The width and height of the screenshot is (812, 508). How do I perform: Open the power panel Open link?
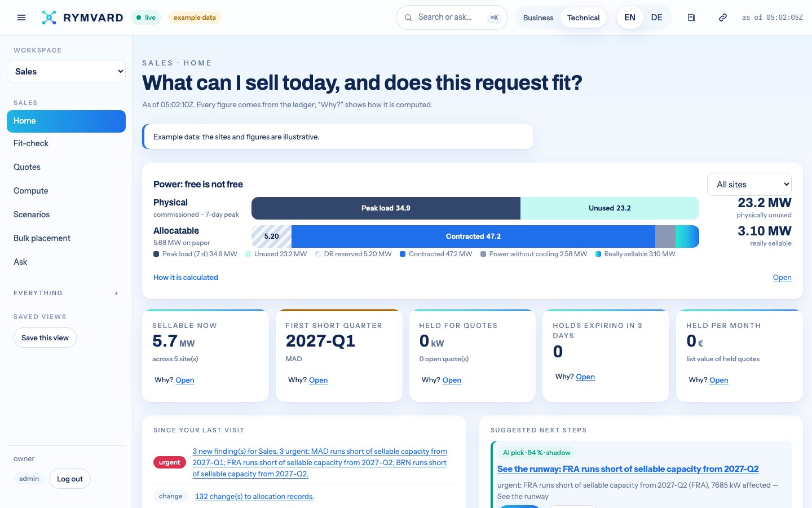[x=782, y=277]
